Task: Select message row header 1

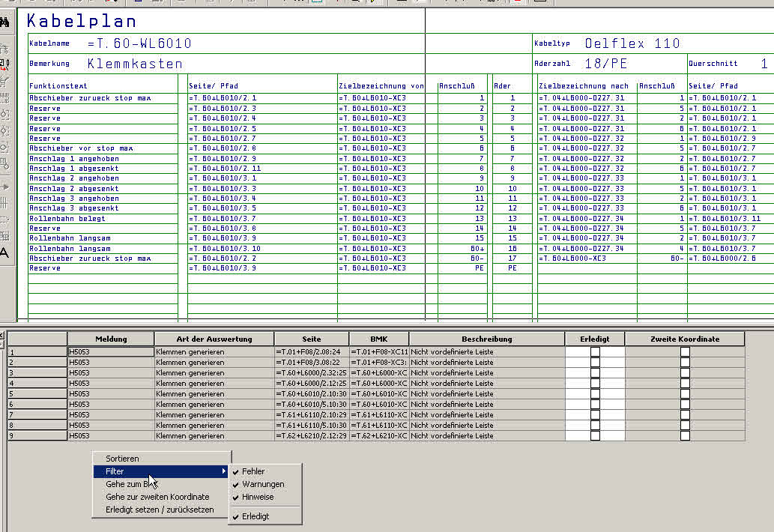Action: point(37,352)
